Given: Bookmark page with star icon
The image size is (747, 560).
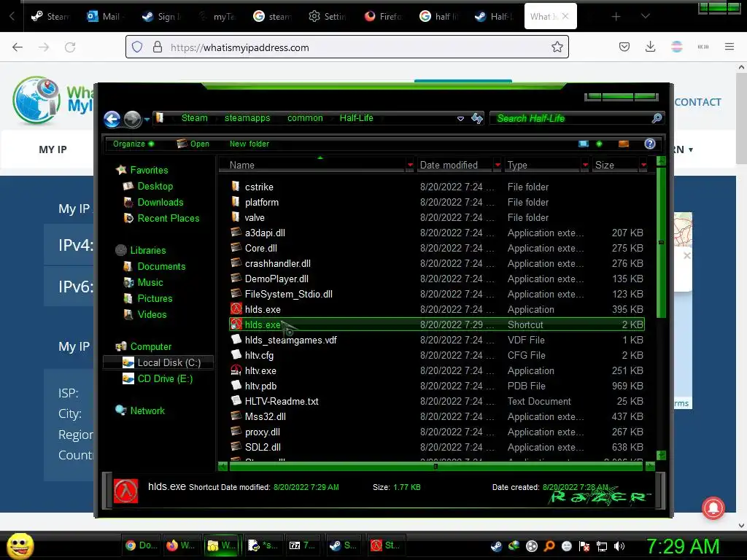Looking at the screenshot, I should pos(557,47).
